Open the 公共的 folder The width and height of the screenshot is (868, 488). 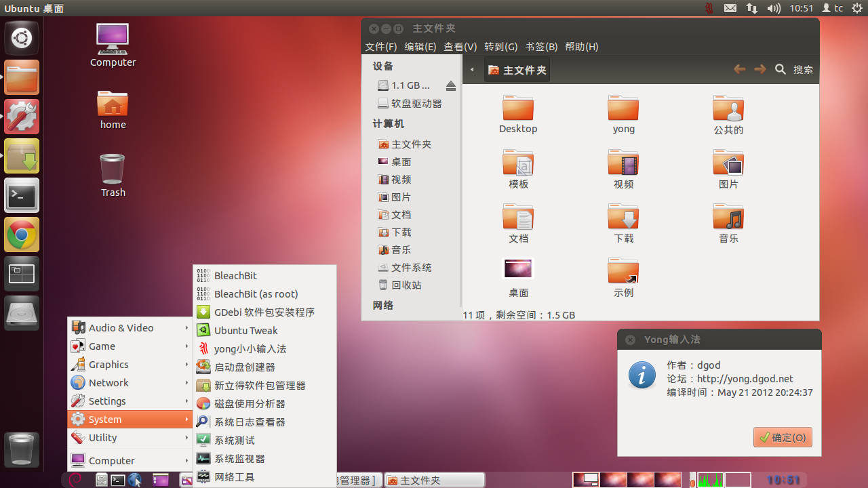(729, 115)
